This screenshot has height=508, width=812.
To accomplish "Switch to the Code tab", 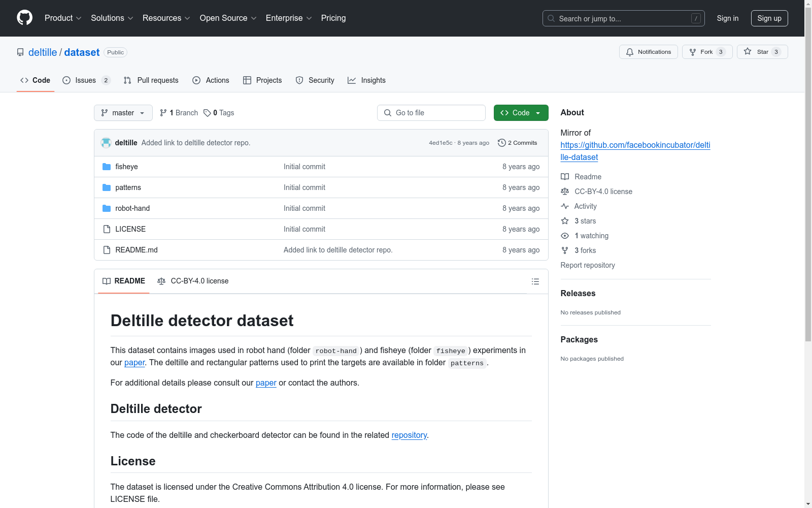I will [35, 80].
